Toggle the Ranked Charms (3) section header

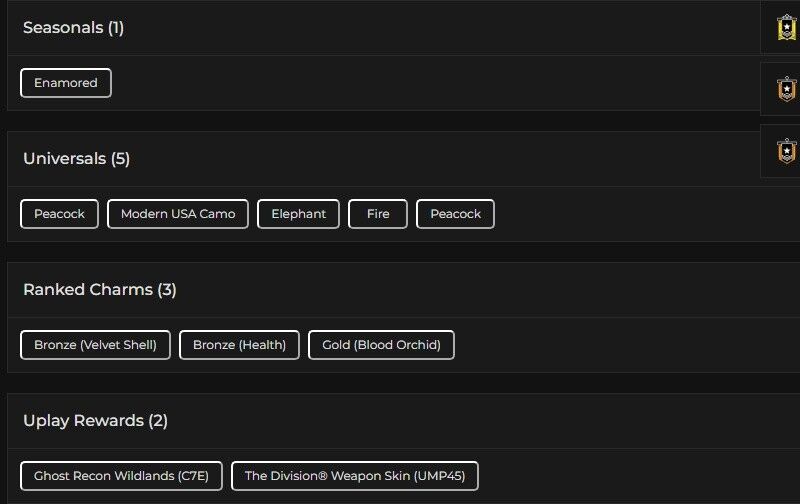pyautogui.click(x=100, y=290)
